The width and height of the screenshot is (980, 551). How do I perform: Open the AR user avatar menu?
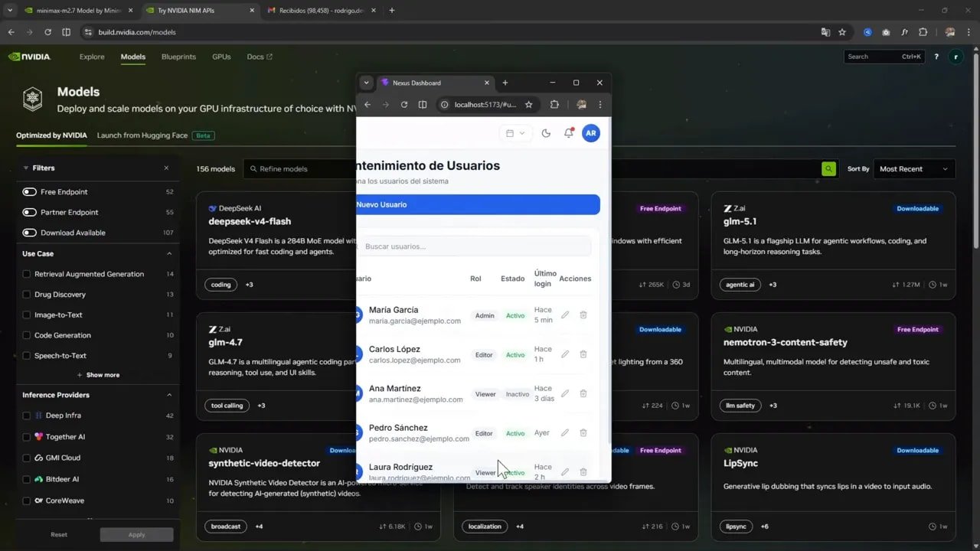[x=590, y=133]
